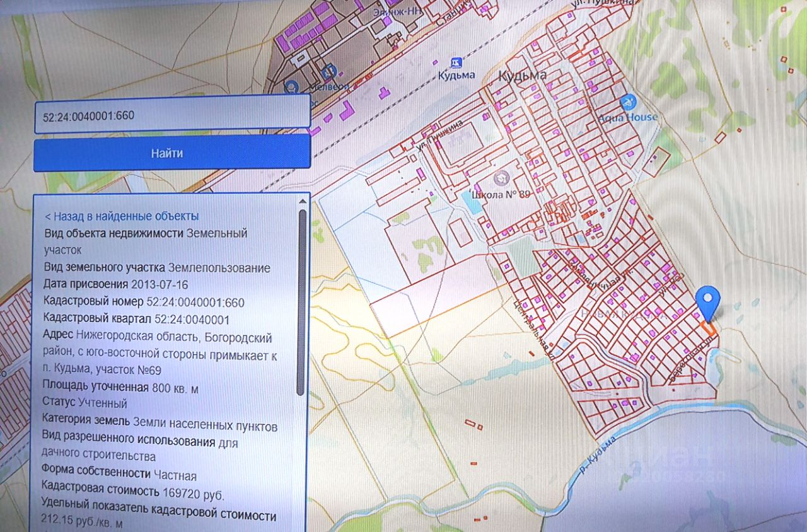
Task: Click the Aqua House swimming icon
Action: click(x=627, y=102)
